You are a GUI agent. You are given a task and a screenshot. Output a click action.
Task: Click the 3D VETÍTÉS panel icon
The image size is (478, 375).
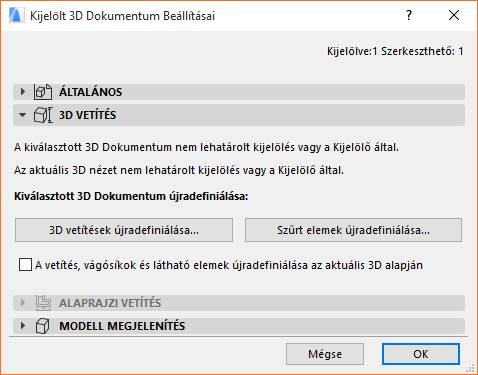pyautogui.click(x=43, y=115)
